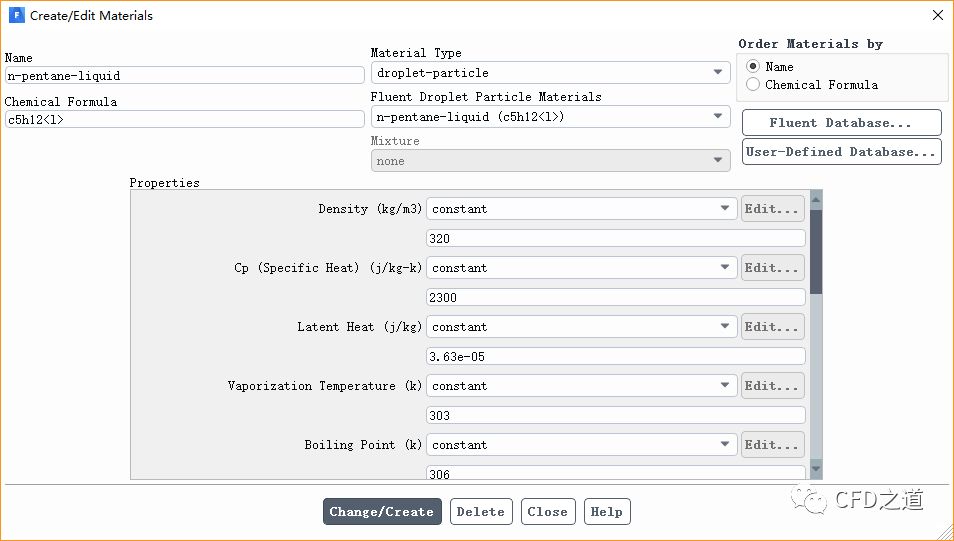Open User-Defined Database button

pyautogui.click(x=841, y=152)
